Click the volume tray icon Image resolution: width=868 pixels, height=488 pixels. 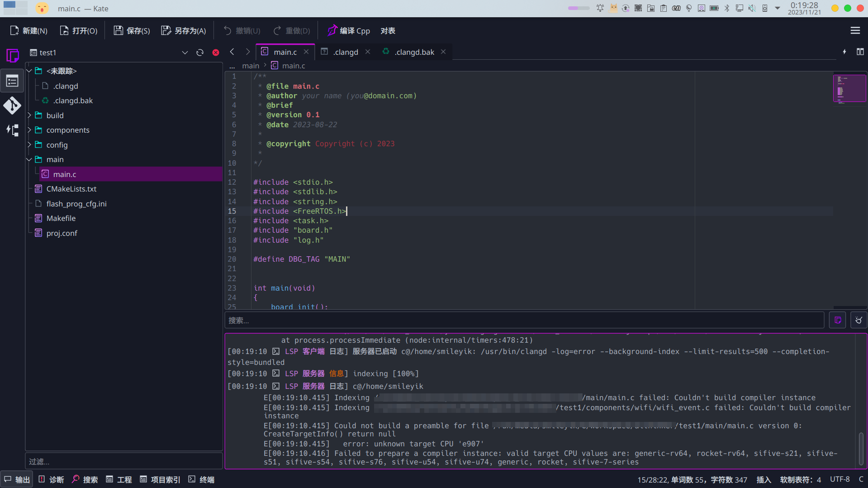[752, 8]
